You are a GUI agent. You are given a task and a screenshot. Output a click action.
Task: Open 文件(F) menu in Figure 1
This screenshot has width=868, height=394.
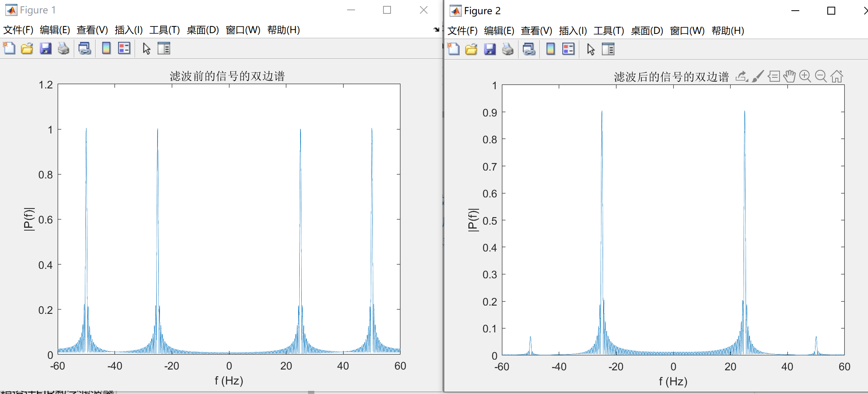[18, 30]
